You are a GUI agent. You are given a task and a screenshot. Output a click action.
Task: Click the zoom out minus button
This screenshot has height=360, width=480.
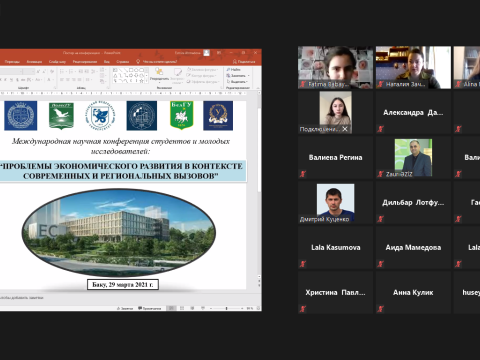211,308
